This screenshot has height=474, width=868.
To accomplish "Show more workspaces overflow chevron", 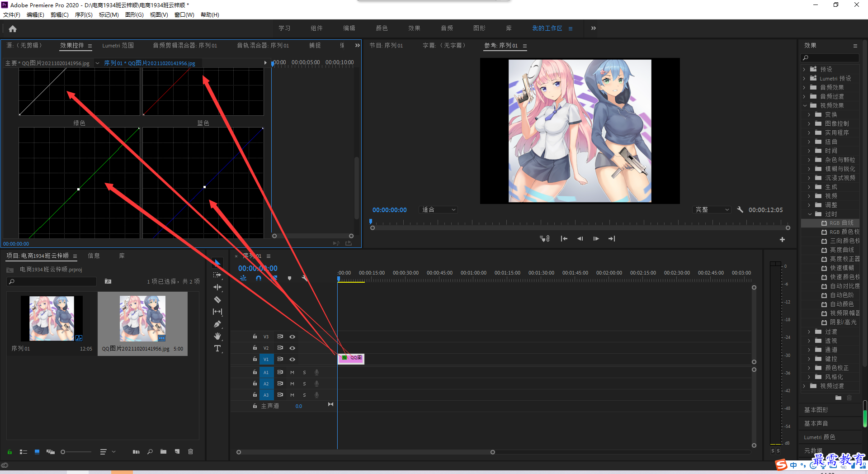I will point(594,28).
